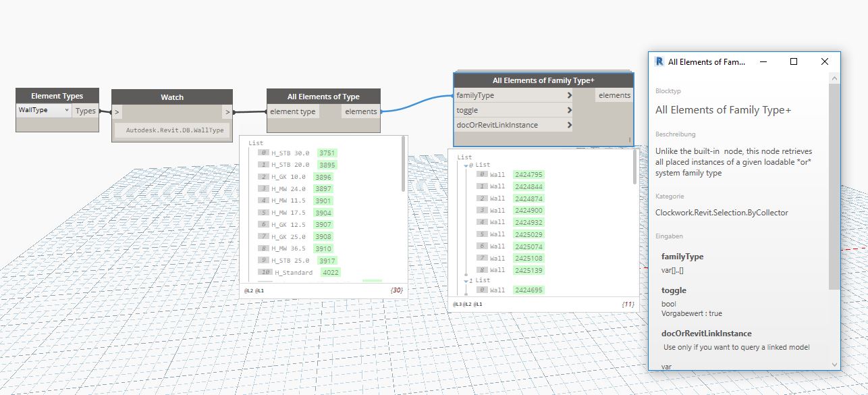Click scroll down arrow in help window
The height and width of the screenshot is (395, 868).
coord(834,364)
